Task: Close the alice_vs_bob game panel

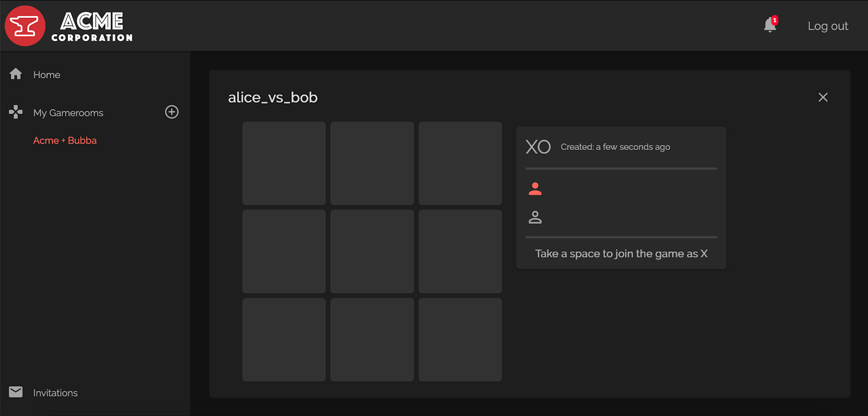Action: (x=823, y=97)
